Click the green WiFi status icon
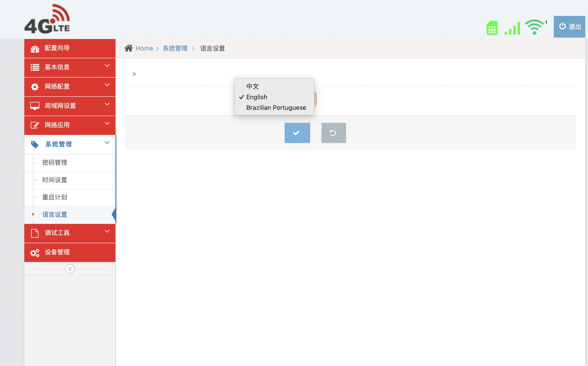 (x=534, y=27)
